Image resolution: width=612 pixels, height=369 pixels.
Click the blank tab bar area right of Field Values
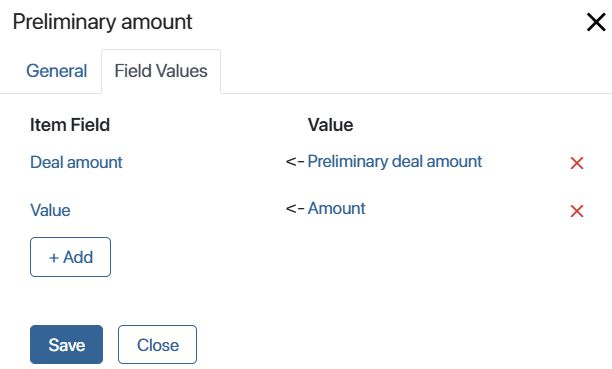[x=416, y=71]
